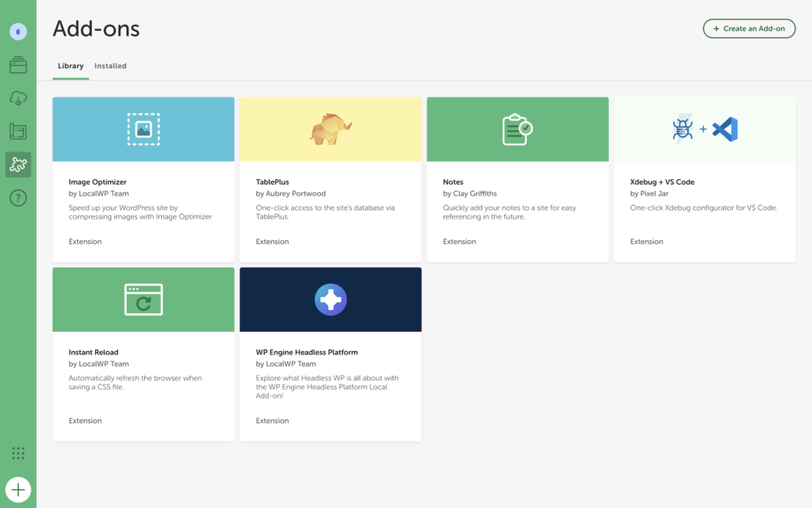Click the VS Code logo icon
Image resolution: width=812 pixels, height=508 pixels.
725,129
